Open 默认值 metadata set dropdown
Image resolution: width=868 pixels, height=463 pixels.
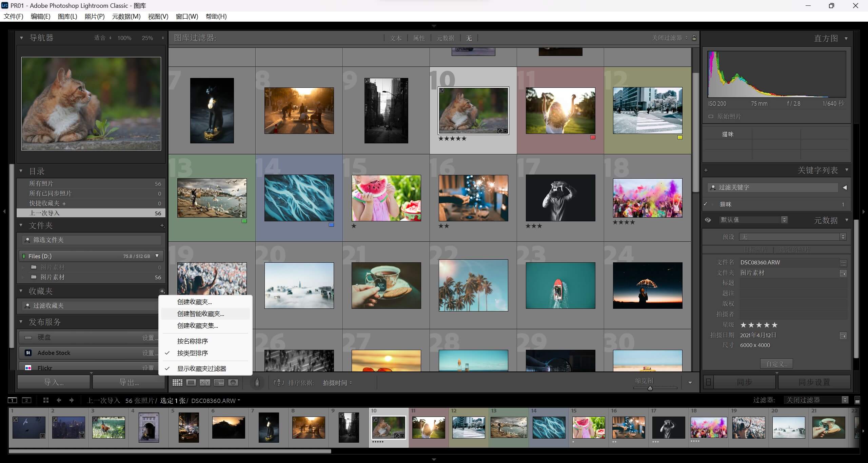tap(753, 220)
